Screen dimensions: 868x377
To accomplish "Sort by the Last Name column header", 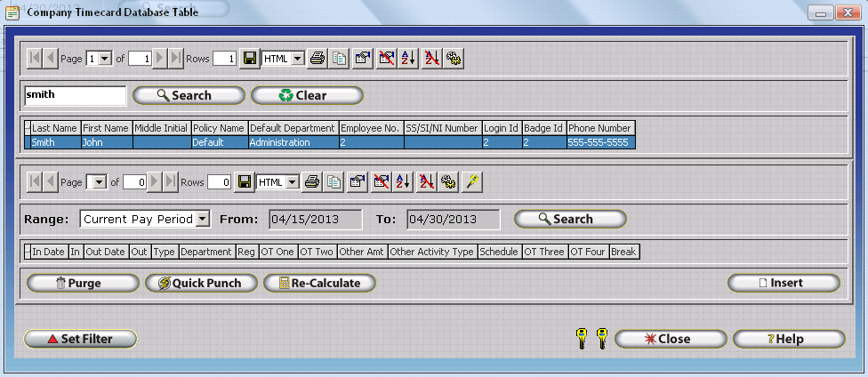I will pos(55,128).
